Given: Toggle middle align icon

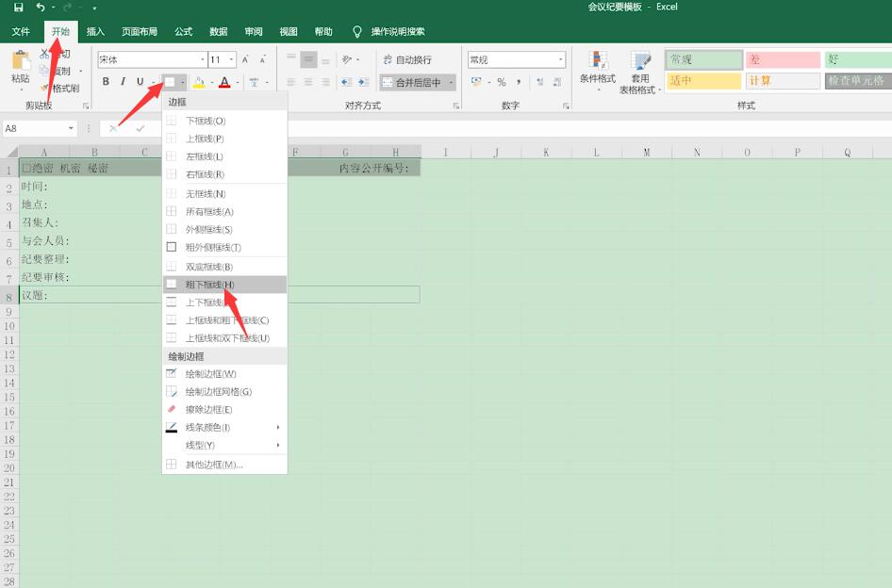Looking at the screenshot, I should pyautogui.click(x=308, y=59).
